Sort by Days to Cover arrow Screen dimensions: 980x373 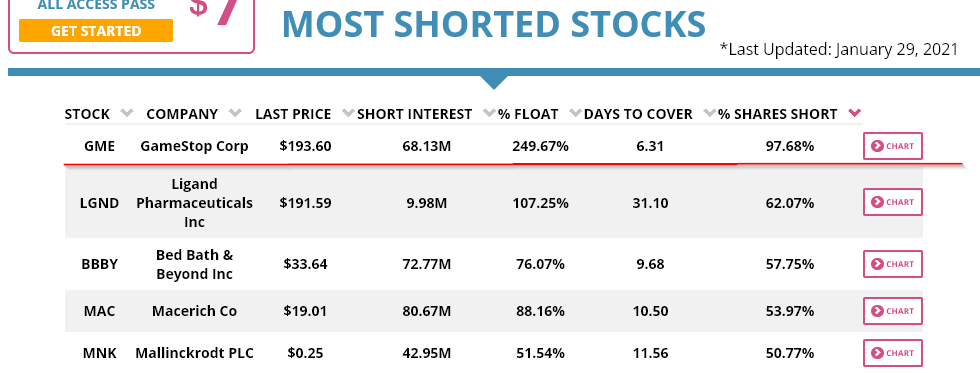tap(709, 113)
